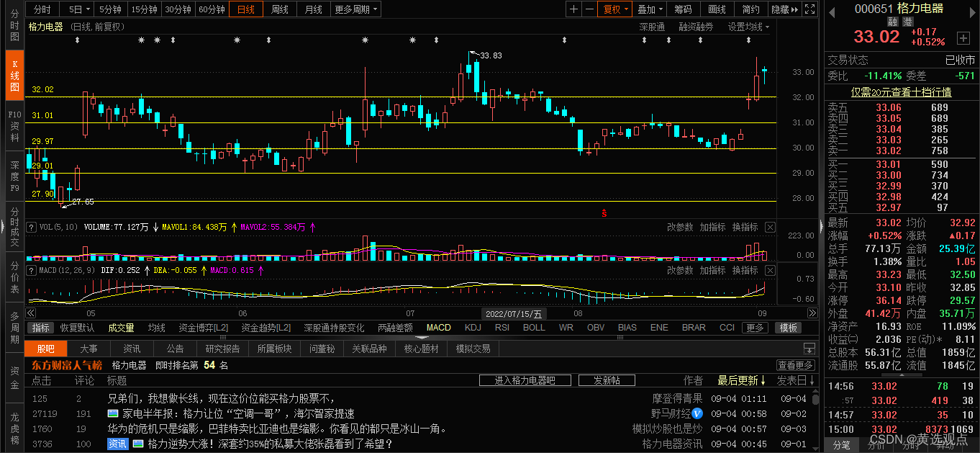The width and height of the screenshot is (980, 453).
Task: Open VOL indicator help question mark
Action: coord(32,227)
